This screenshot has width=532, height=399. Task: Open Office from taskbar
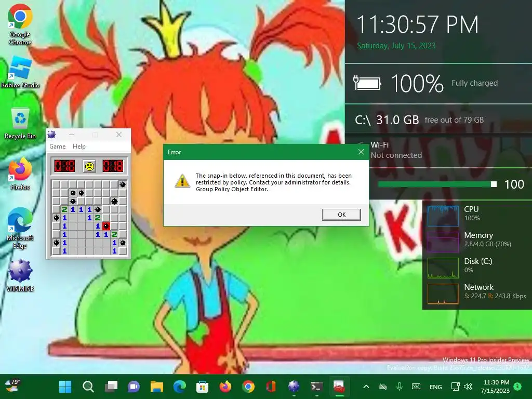coord(271,387)
